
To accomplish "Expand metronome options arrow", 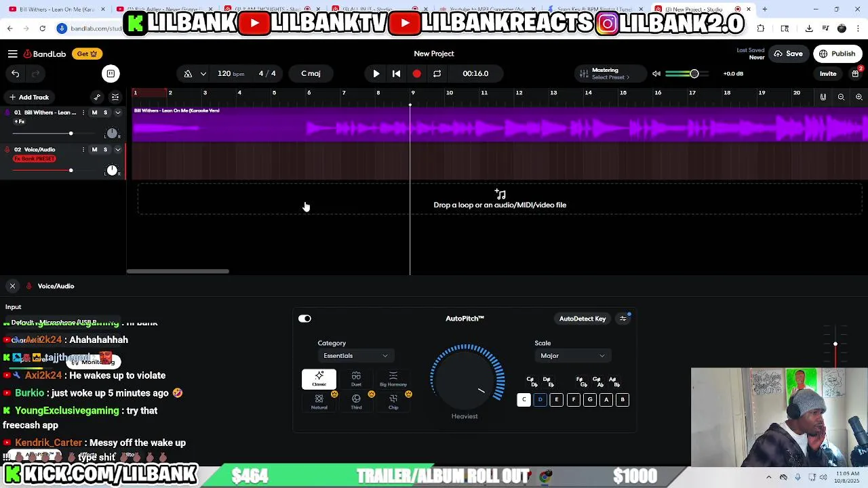I will click(203, 74).
